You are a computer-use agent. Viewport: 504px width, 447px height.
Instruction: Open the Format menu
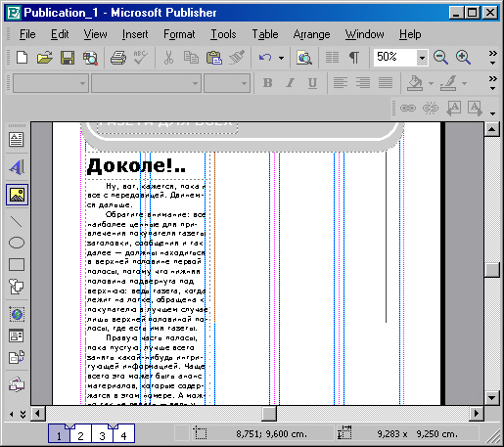(179, 34)
